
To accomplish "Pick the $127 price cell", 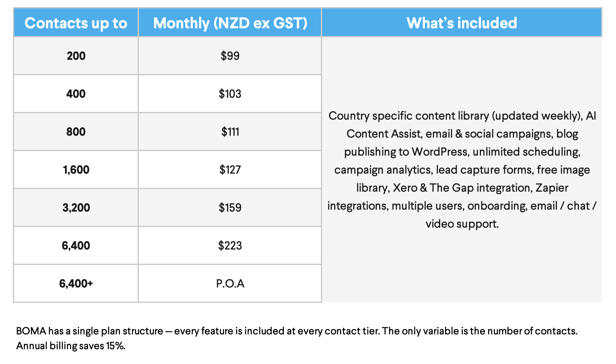I will [230, 170].
